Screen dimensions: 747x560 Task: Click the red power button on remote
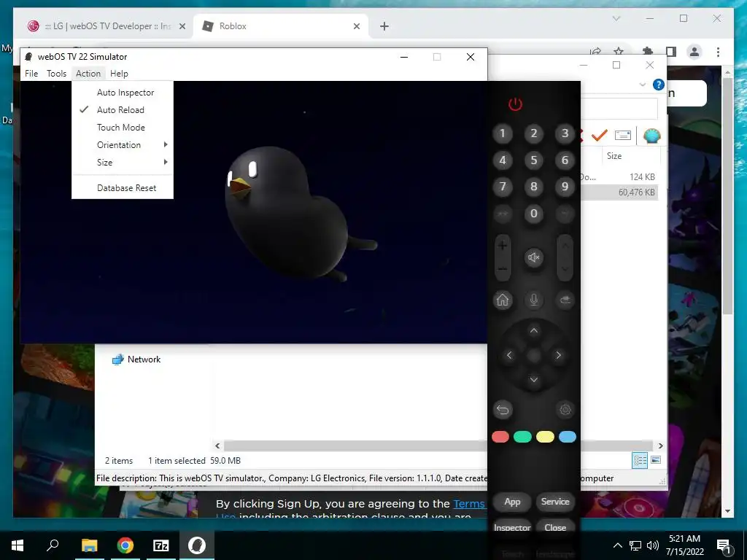tap(515, 104)
